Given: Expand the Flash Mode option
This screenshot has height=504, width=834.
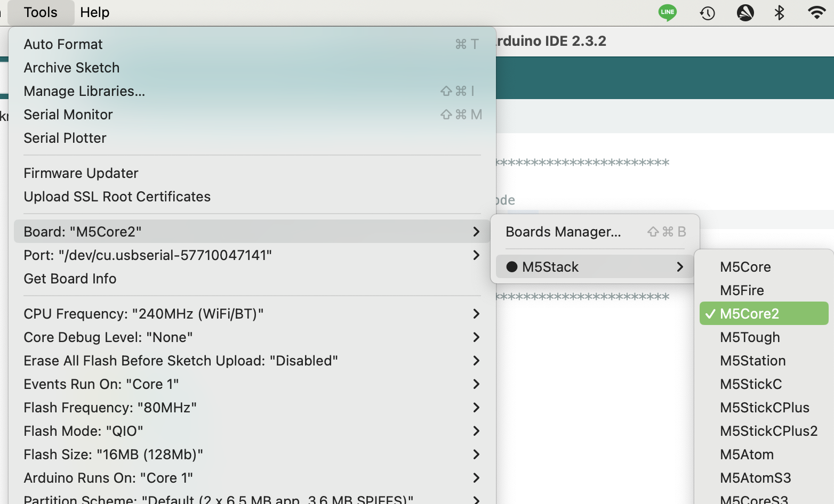Looking at the screenshot, I should [252, 431].
